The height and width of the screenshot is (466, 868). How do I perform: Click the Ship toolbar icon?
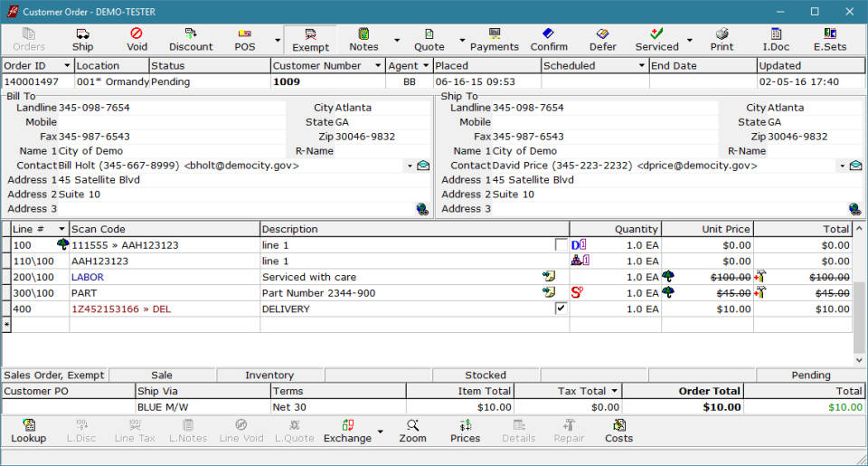tap(82, 39)
